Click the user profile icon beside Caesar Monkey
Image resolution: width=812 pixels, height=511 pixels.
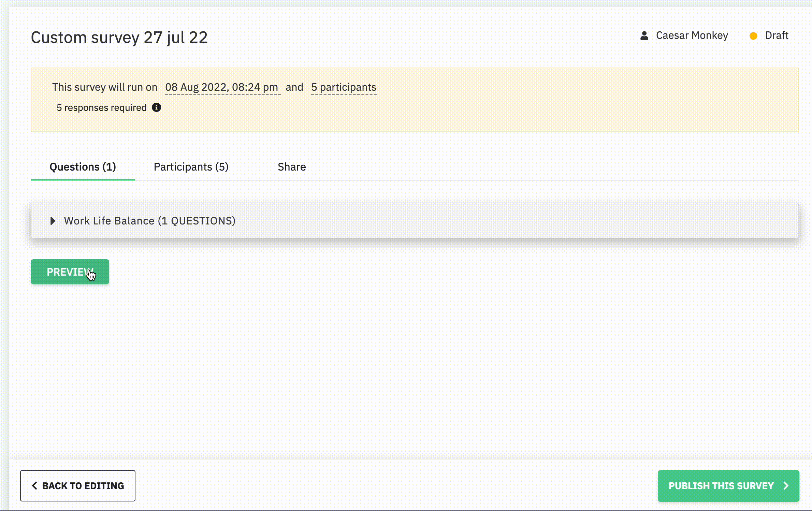pos(644,35)
